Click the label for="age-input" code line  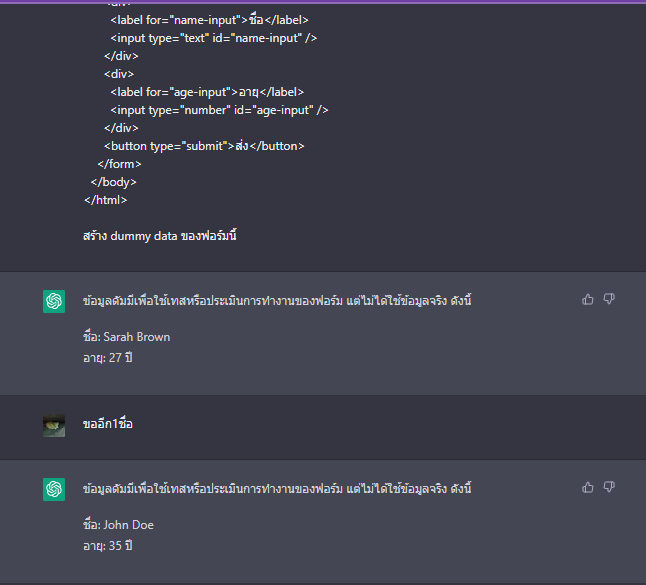click(x=207, y=92)
